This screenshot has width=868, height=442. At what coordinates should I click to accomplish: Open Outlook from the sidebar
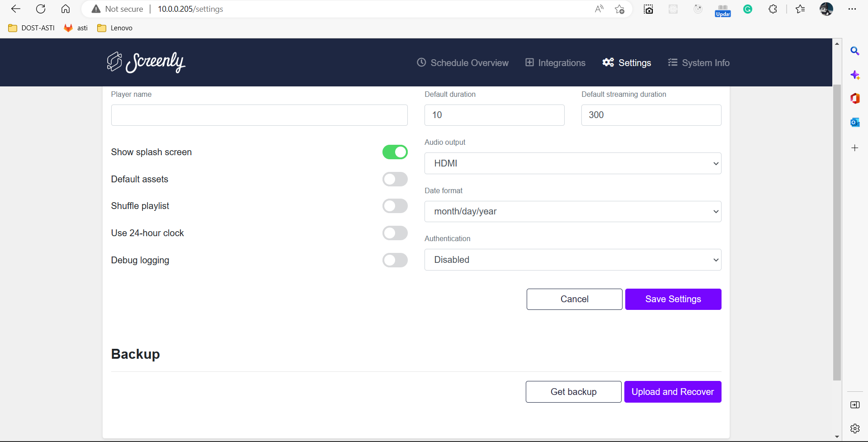click(855, 122)
